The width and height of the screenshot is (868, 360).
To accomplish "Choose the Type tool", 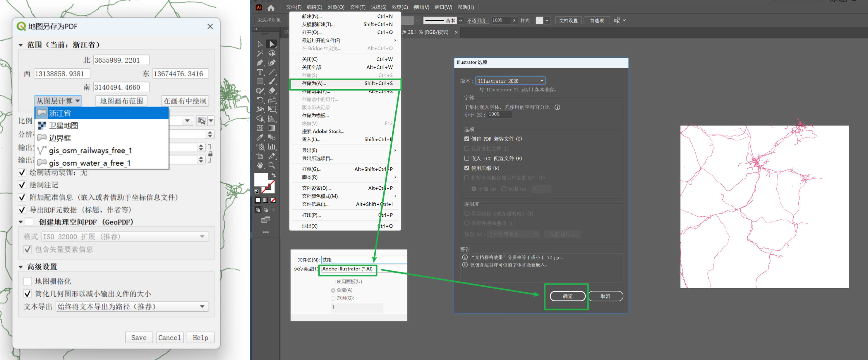I will tap(260, 72).
